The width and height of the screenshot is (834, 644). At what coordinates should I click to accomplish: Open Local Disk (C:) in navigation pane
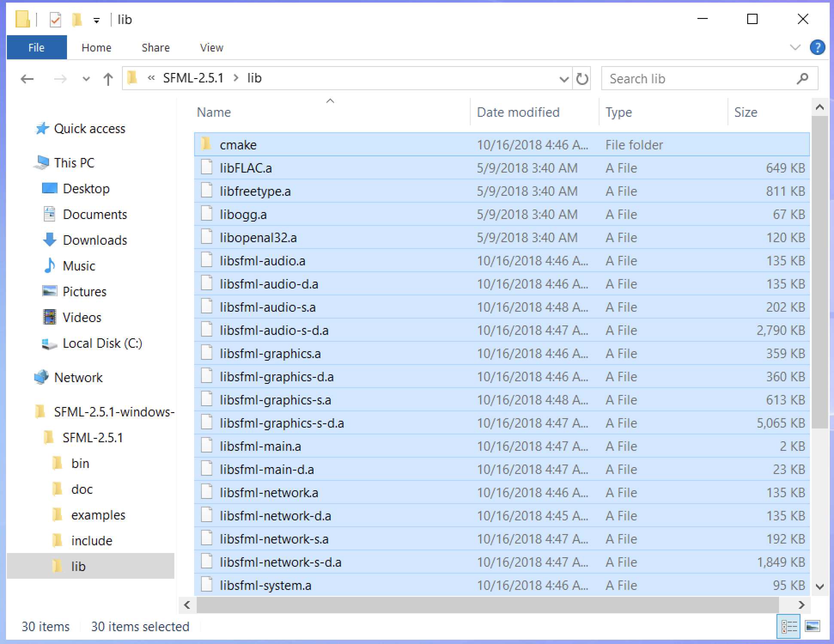click(x=102, y=343)
